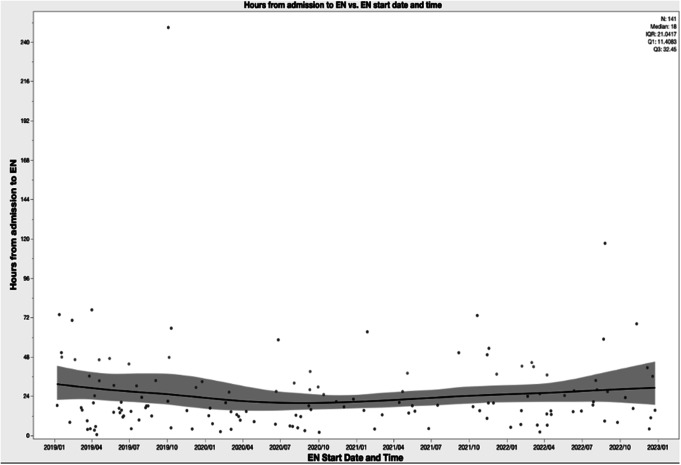Select the 2019/01 x-axis tick label
Viewport: 681px width, 465px height.
point(58,447)
